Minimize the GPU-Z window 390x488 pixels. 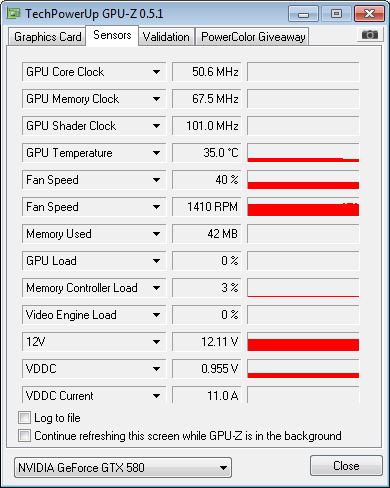click(x=303, y=14)
